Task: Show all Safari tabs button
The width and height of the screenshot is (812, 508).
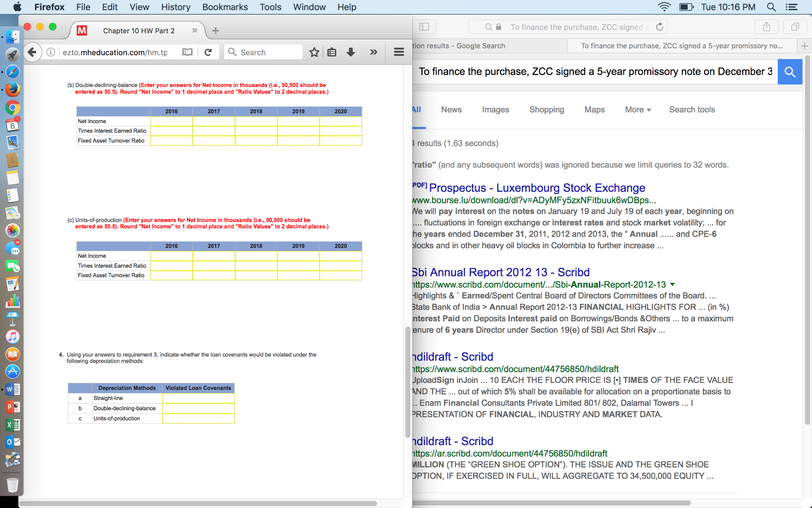Action: [795, 27]
